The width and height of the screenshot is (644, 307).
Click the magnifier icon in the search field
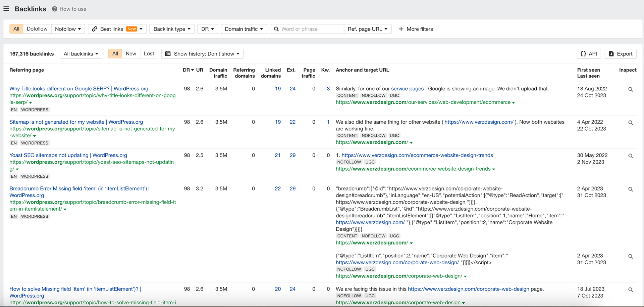276,29
